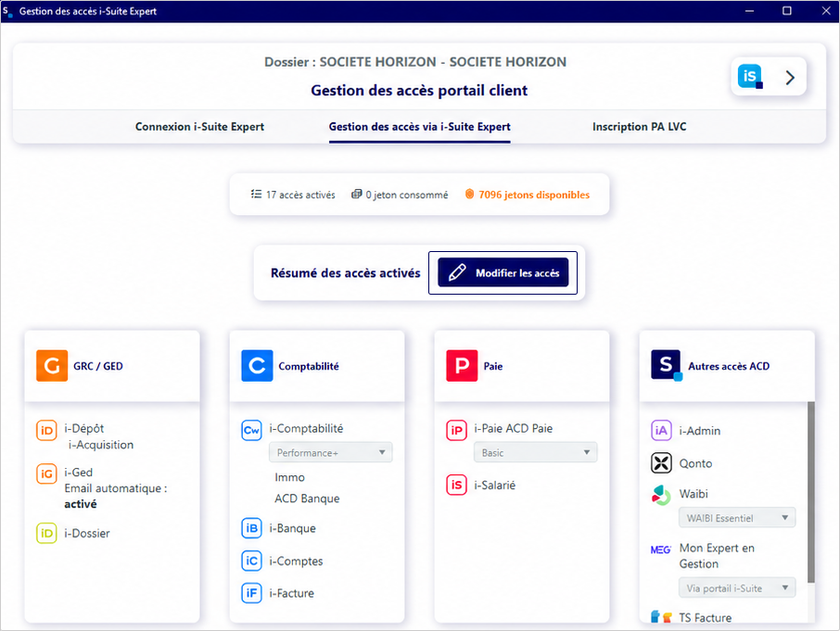Click the i-Admin 'iA' purple icon
Screen dimensions: 840x631
click(661, 430)
